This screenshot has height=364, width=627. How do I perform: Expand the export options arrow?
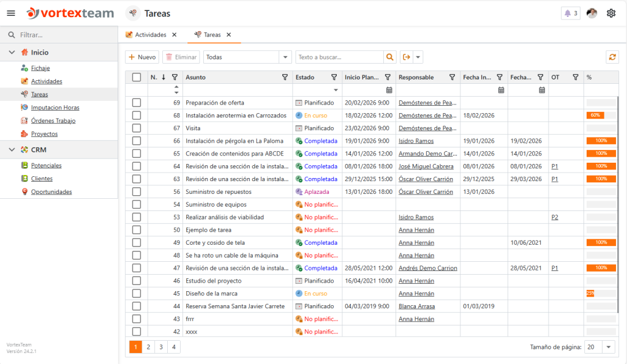[418, 57]
